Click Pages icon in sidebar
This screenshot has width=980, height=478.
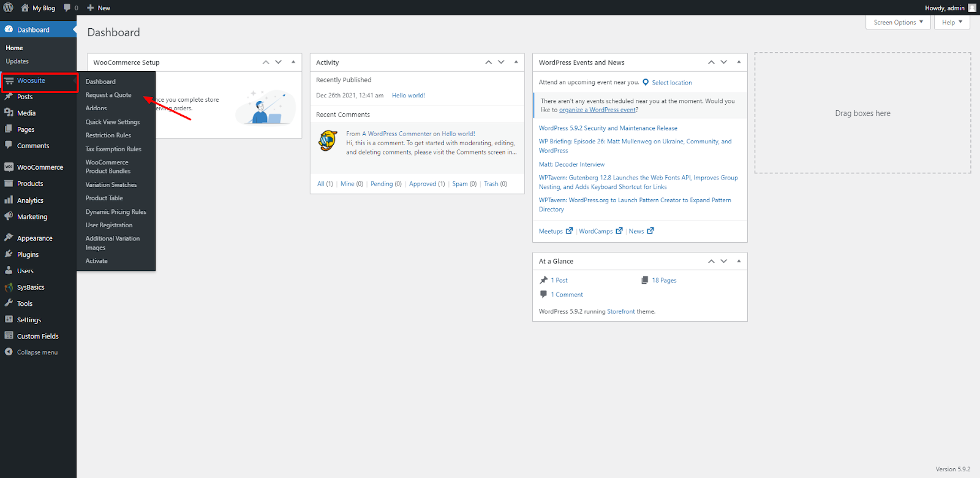point(9,129)
